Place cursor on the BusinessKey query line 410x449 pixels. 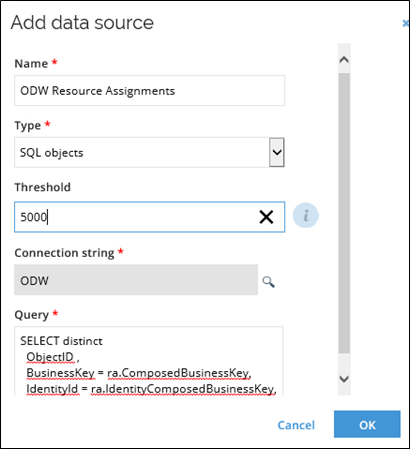click(139, 373)
